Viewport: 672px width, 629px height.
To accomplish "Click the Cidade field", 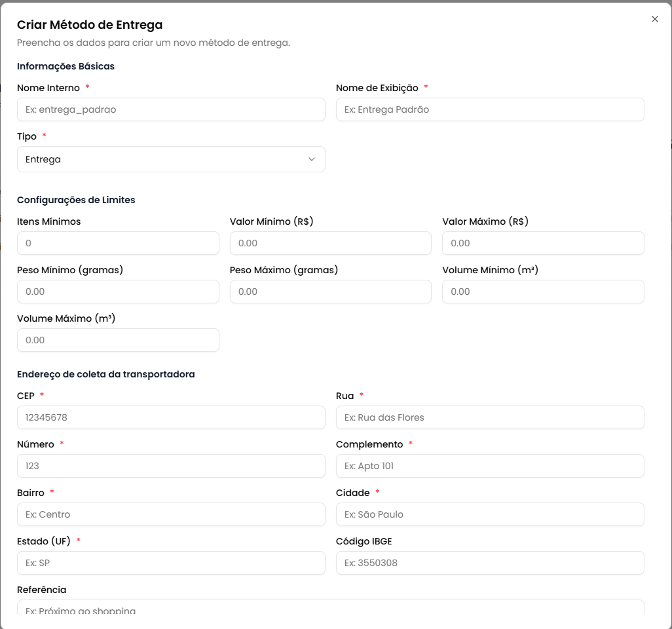I will pyautogui.click(x=489, y=514).
